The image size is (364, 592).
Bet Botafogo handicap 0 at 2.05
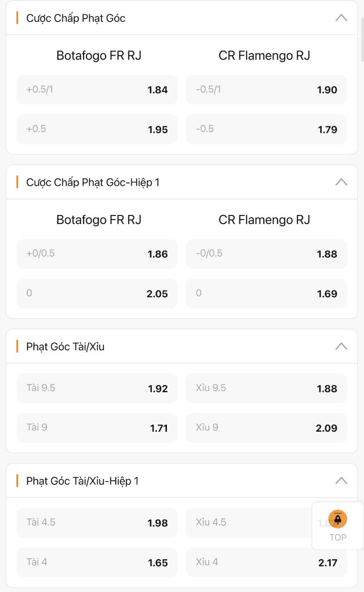point(97,294)
